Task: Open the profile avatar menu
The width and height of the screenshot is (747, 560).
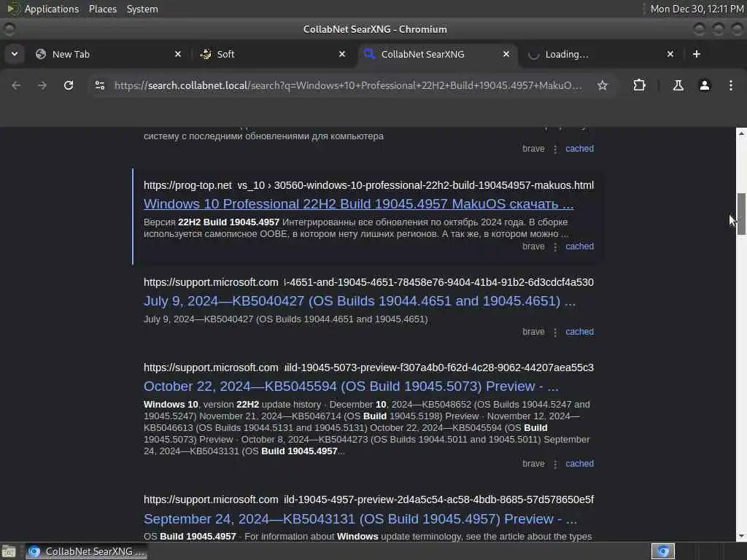Action: tap(705, 85)
